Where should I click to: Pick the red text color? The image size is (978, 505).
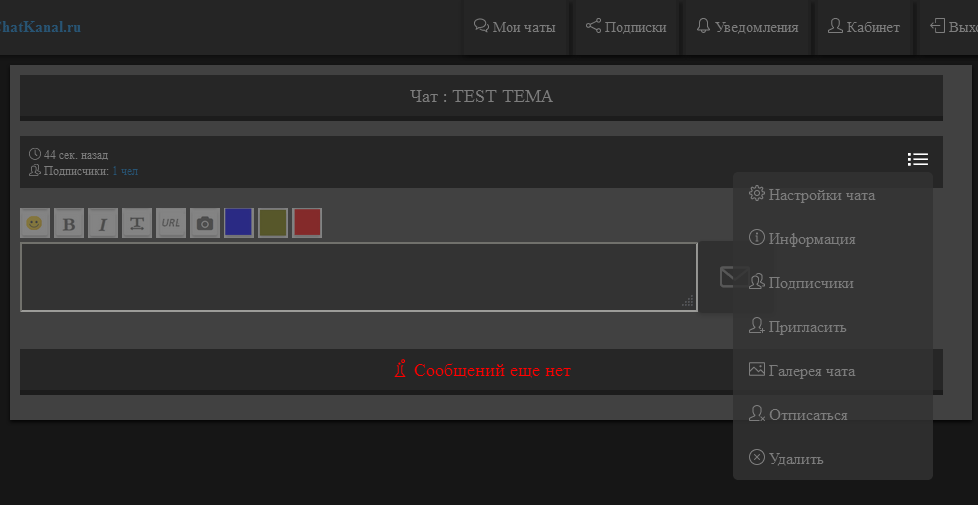click(307, 222)
